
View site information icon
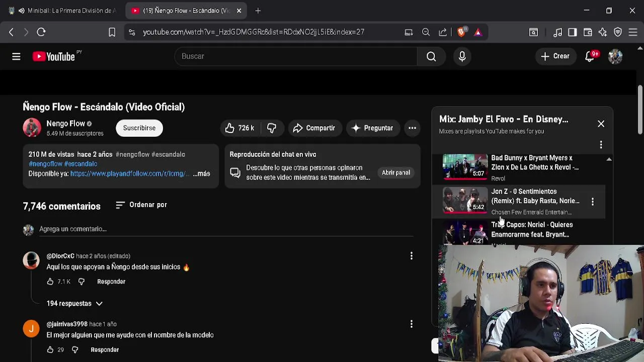coord(131,32)
